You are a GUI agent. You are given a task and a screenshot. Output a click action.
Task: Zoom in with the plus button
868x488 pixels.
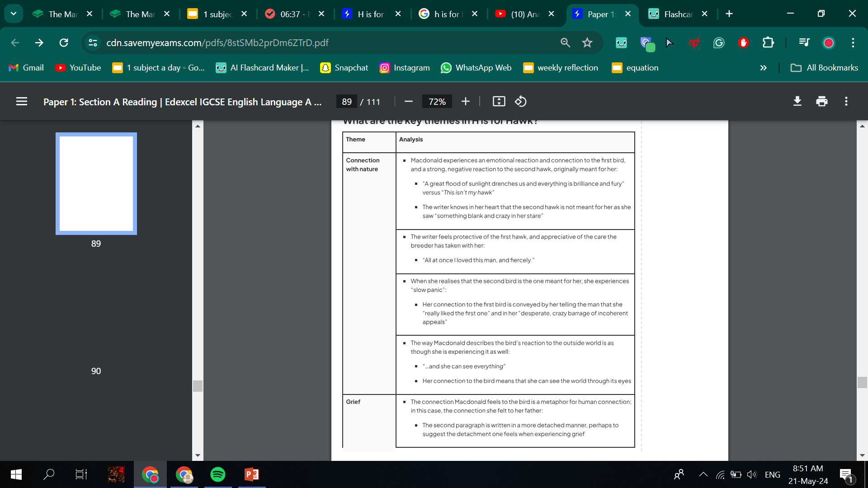tap(466, 102)
